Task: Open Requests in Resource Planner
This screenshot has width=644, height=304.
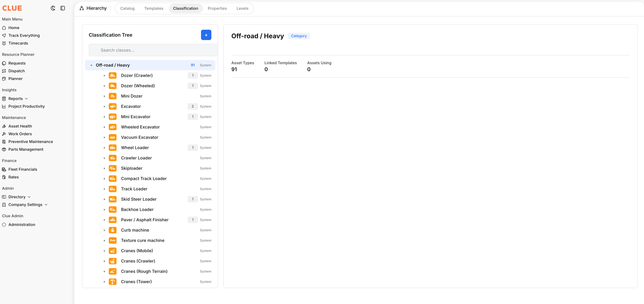Action: pos(17,63)
